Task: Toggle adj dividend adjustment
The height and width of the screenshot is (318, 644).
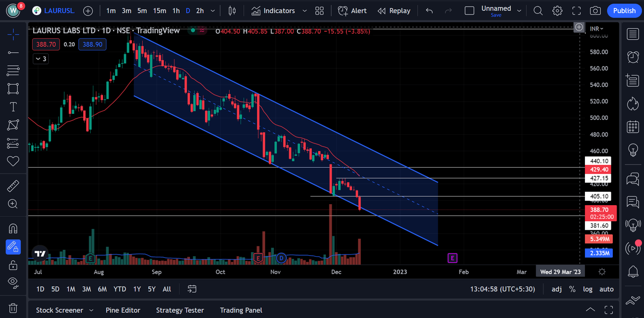Action: (x=557, y=289)
